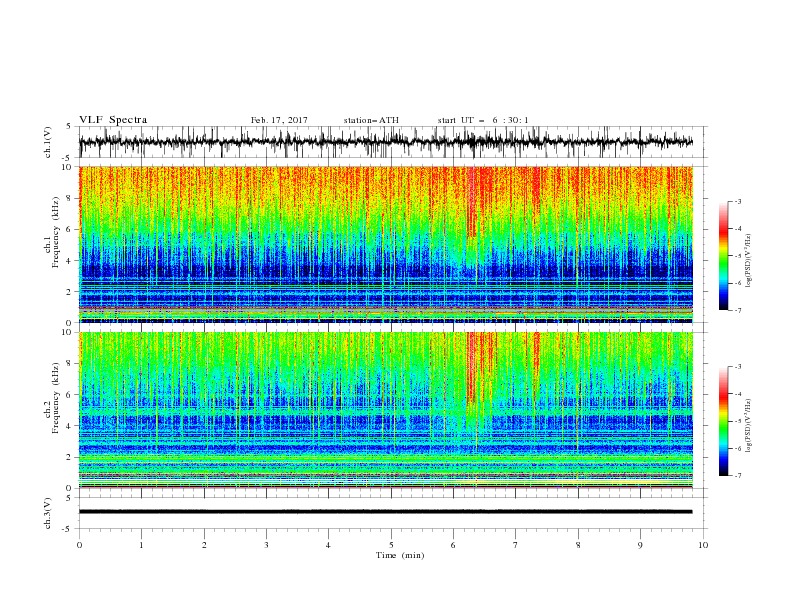The image size is (792, 612).
Task: Click the "VLF Spectra" plot title
Action: pyautogui.click(x=113, y=120)
